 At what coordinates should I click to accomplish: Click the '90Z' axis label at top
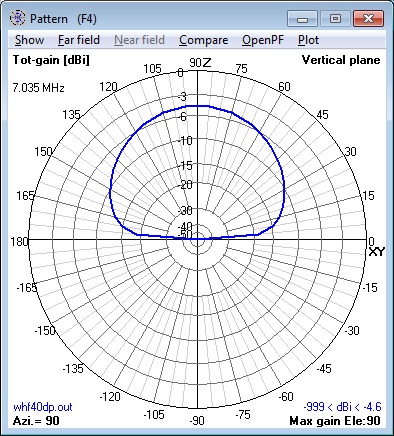(x=200, y=62)
